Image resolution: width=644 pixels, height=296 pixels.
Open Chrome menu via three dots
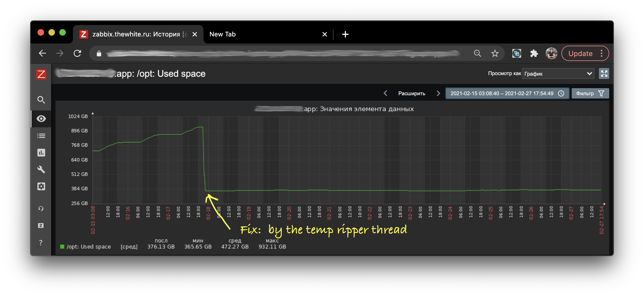click(602, 53)
